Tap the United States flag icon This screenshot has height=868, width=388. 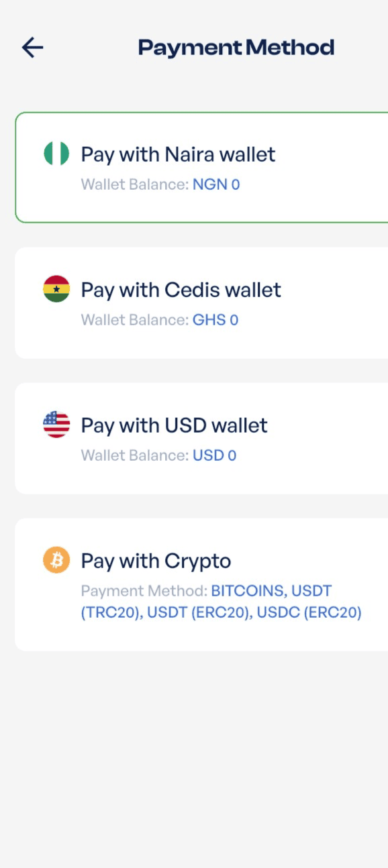(56, 425)
